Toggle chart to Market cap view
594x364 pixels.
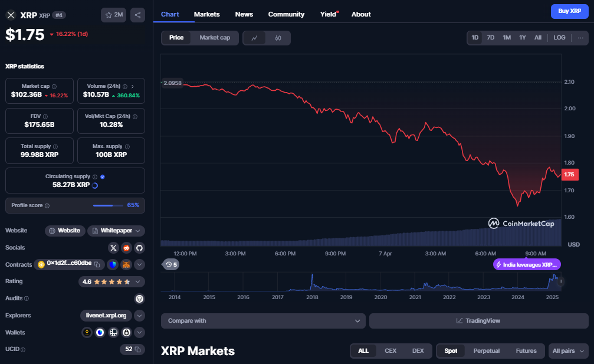click(215, 37)
